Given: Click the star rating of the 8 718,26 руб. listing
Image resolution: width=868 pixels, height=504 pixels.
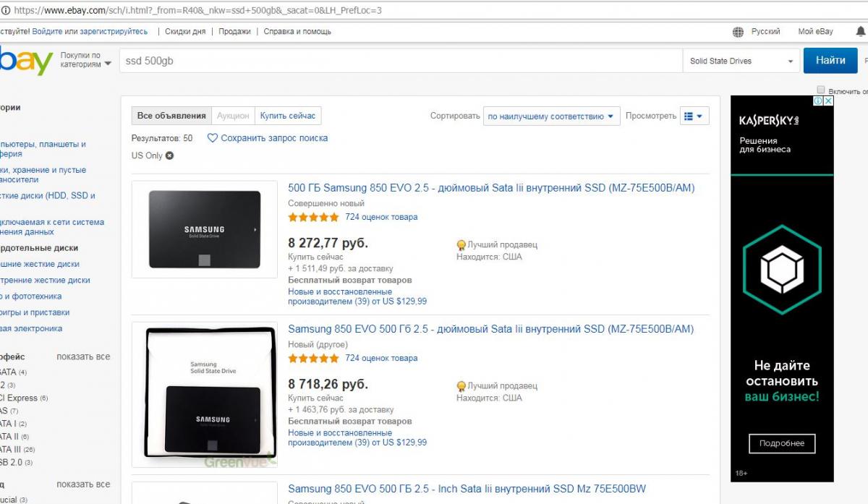Looking at the screenshot, I should point(313,358).
